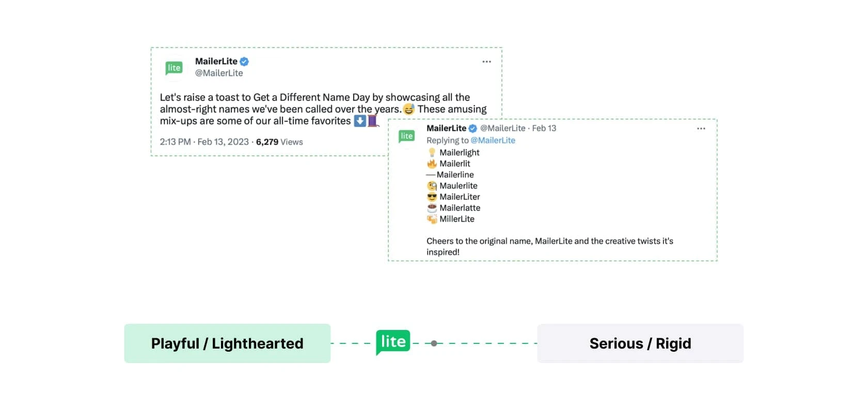This screenshot has height=410, width=868.
Task: Click the gray dot on the dashed scale
Action: (434, 343)
